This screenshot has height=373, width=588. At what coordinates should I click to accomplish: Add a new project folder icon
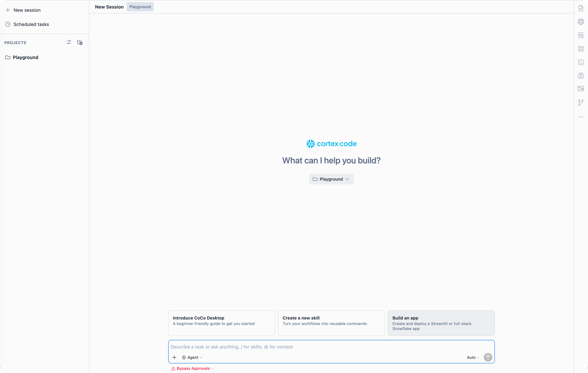click(x=80, y=42)
